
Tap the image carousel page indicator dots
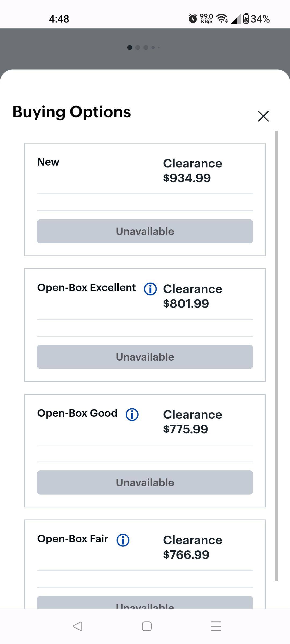pos(144,47)
